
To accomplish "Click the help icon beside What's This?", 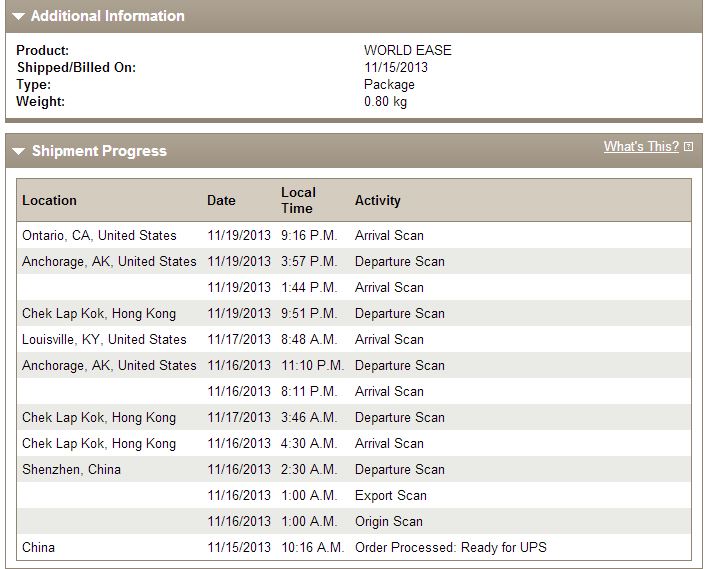I will tap(688, 147).
